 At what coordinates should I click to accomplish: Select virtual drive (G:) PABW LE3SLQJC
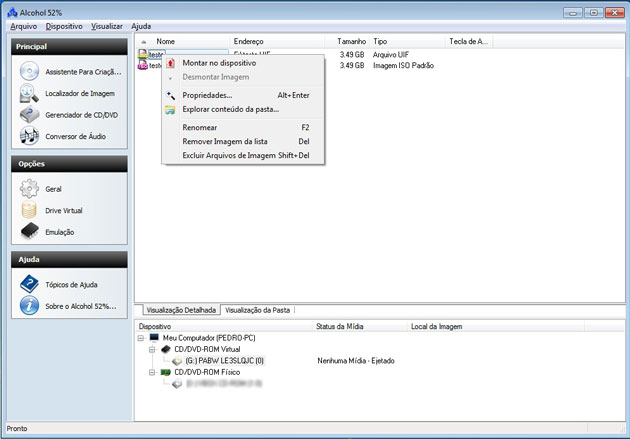225,361
